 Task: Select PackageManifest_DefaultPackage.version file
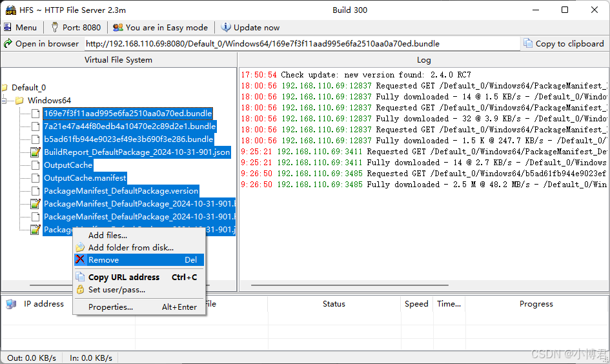tap(121, 190)
